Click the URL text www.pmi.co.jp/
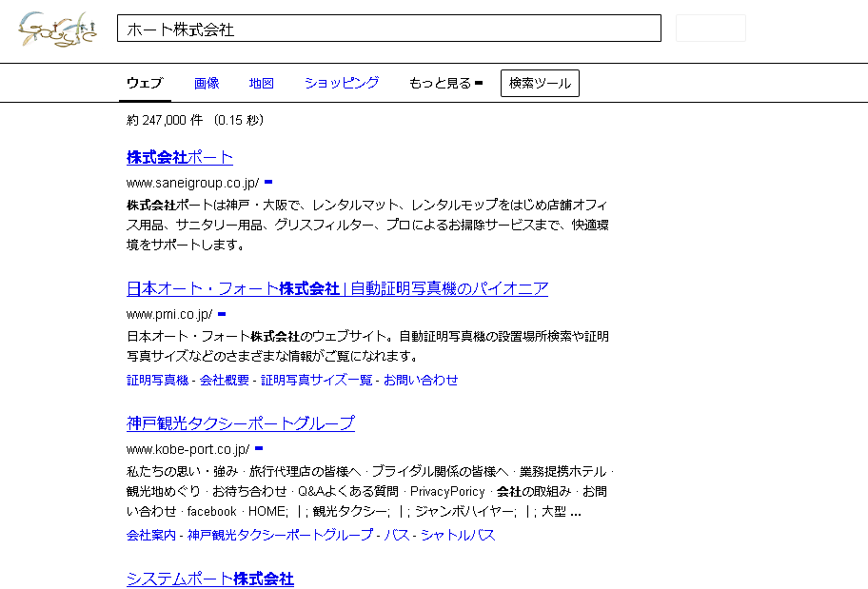Viewport: 868px width, 589px height. click(x=169, y=314)
